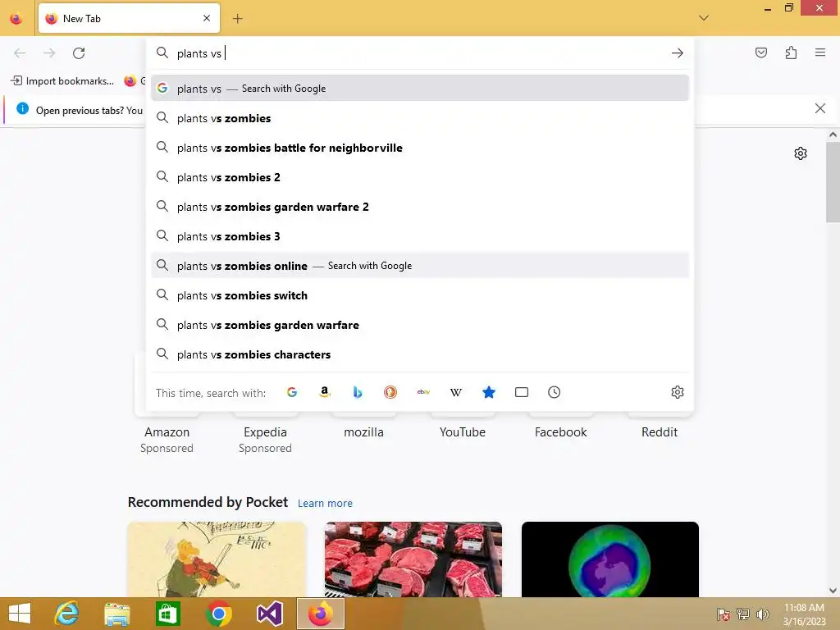Viewport: 840px width, 630px height.
Task: Open Firefox View pinned button
Action: 16,19
